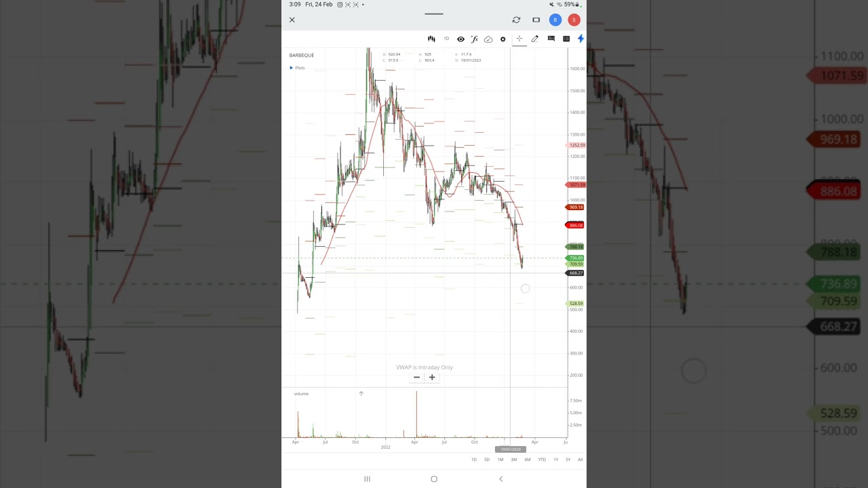Viewport: 868px width, 488px height.
Task: Click the 788.18 price level label
Action: tap(575, 247)
